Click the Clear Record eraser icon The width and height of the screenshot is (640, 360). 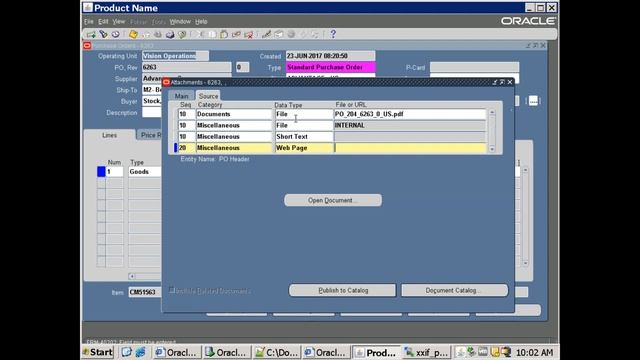point(236,34)
